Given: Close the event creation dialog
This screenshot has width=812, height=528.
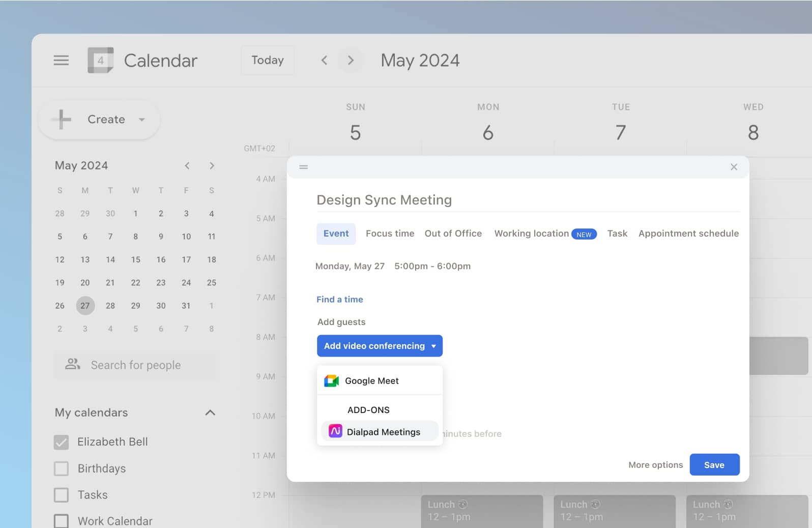Looking at the screenshot, I should tap(734, 167).
